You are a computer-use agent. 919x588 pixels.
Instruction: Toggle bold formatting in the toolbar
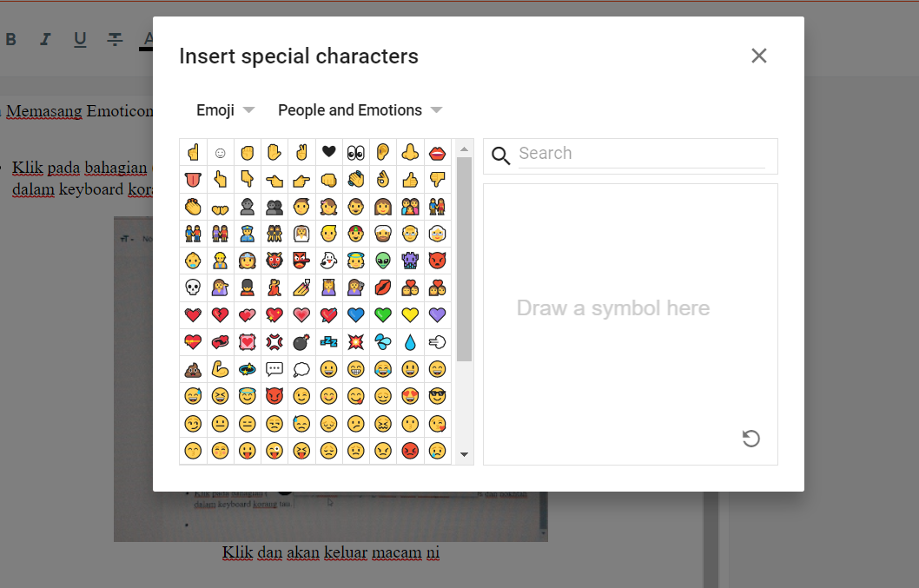[x=10, y=39]
